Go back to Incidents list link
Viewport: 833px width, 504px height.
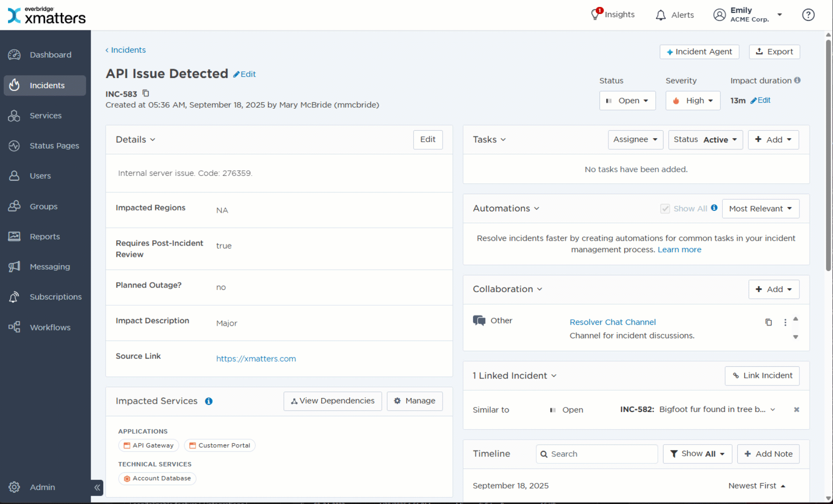click(126, 50)
